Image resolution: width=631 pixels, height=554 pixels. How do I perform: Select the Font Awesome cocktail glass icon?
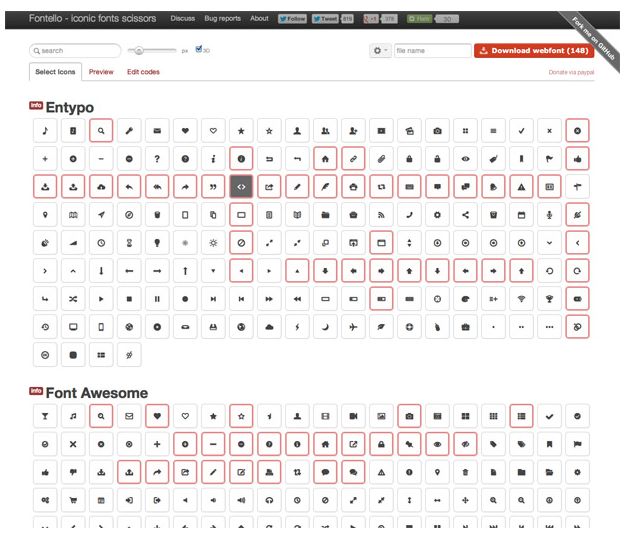pos(45,416)
